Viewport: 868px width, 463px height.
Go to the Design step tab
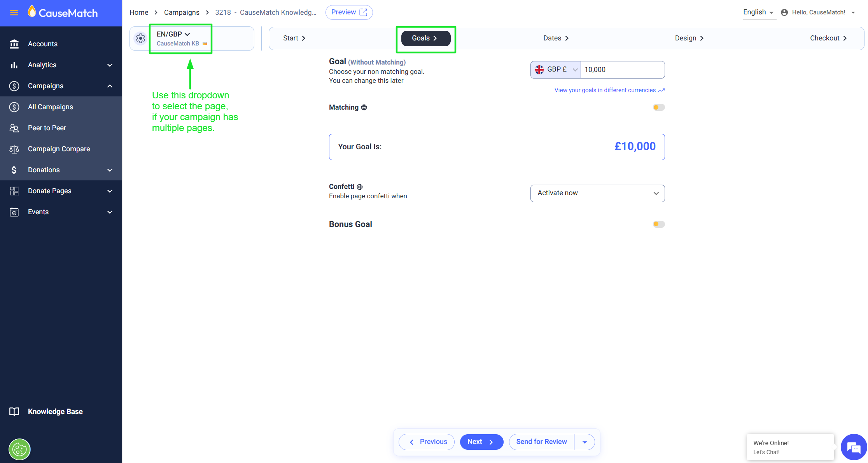click(689, 38)
